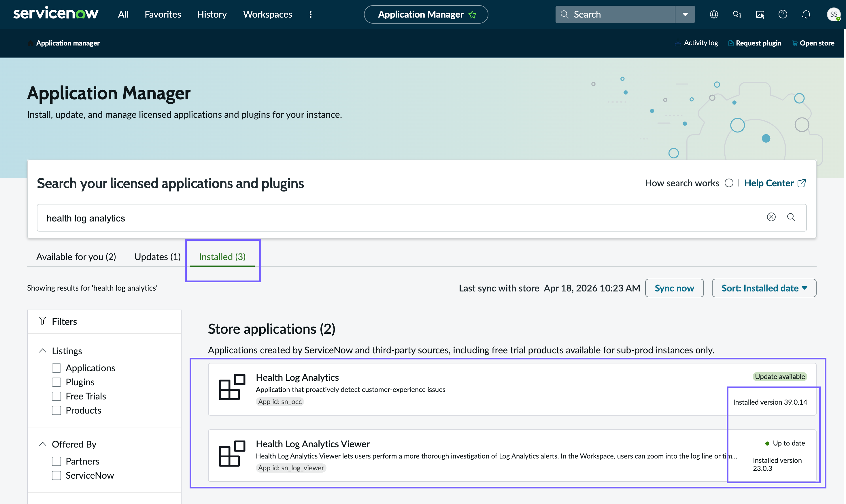Click Installed version 39.0.14 text

(x=770, y=402)
